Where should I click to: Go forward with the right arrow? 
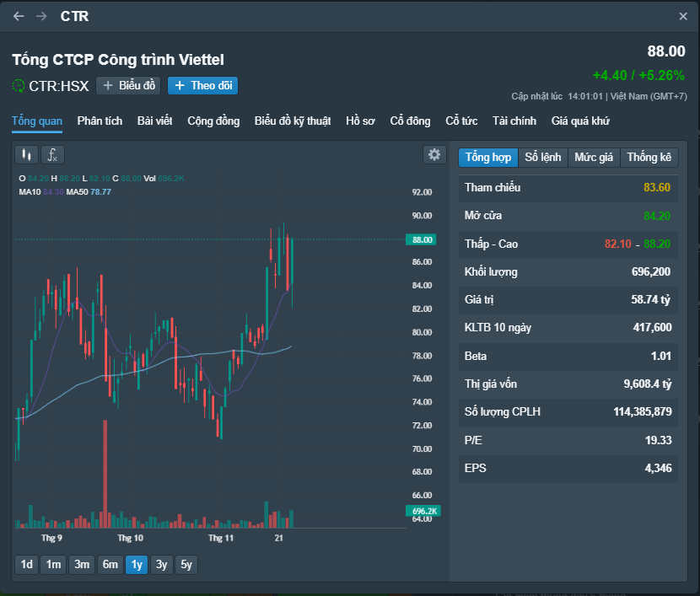coord(41,17)
